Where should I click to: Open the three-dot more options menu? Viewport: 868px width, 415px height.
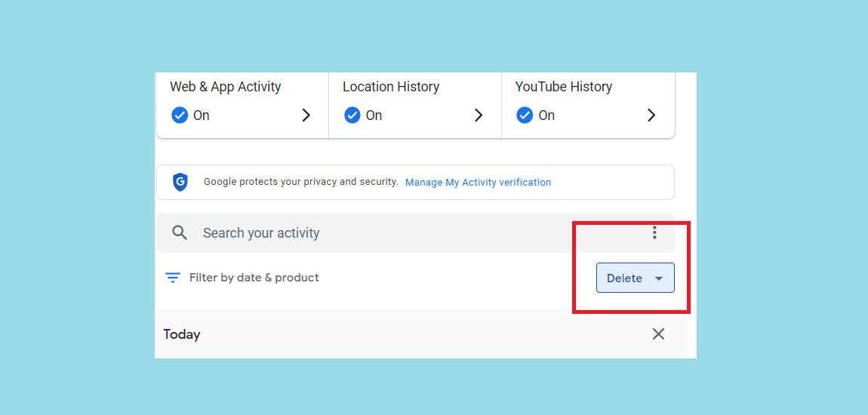654,232
